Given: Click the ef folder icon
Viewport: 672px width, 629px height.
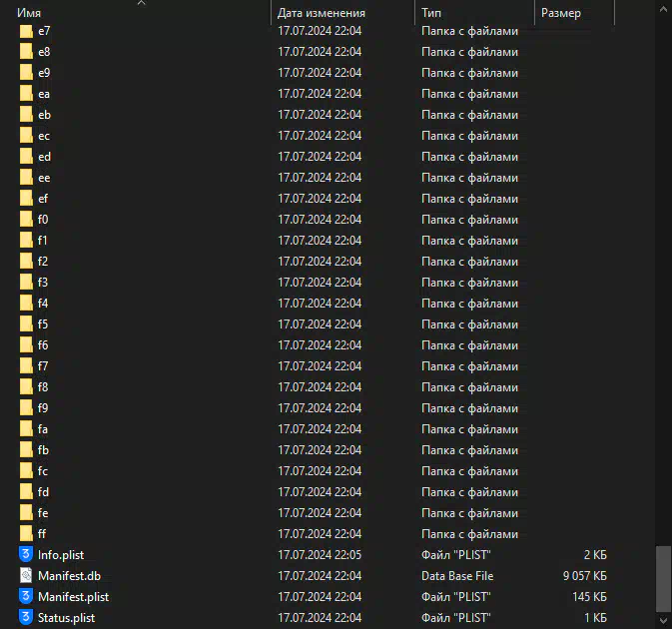Looking at the screenshot, I should [x=26, y=200].
